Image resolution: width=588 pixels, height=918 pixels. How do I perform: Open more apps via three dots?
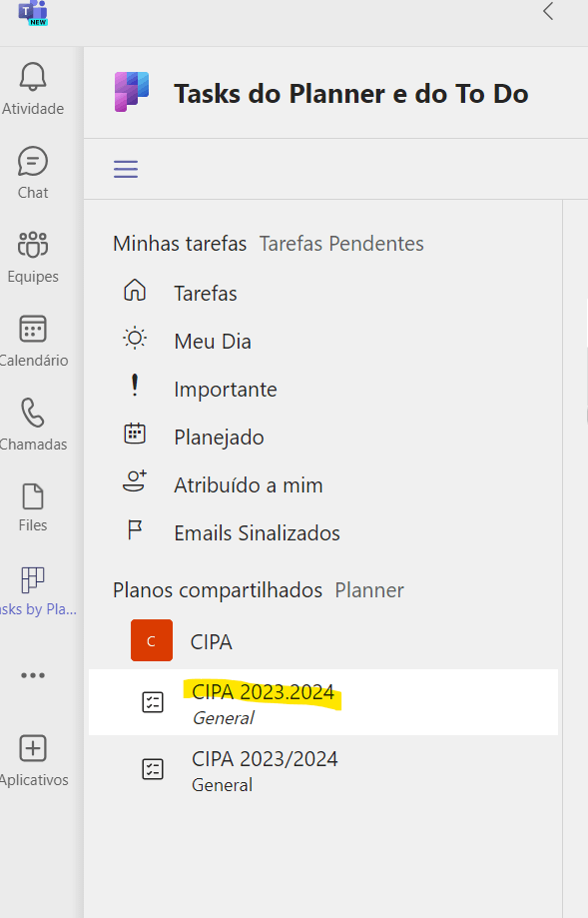coord(33,675)
